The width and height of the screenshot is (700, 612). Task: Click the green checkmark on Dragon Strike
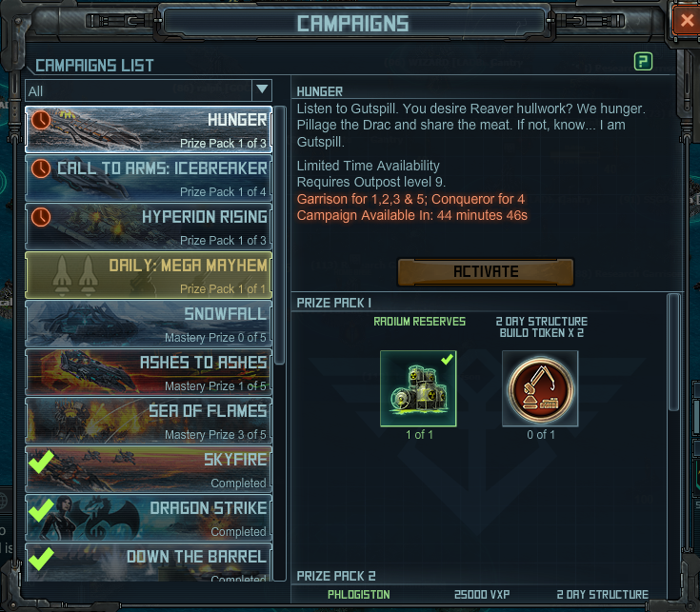41,510
